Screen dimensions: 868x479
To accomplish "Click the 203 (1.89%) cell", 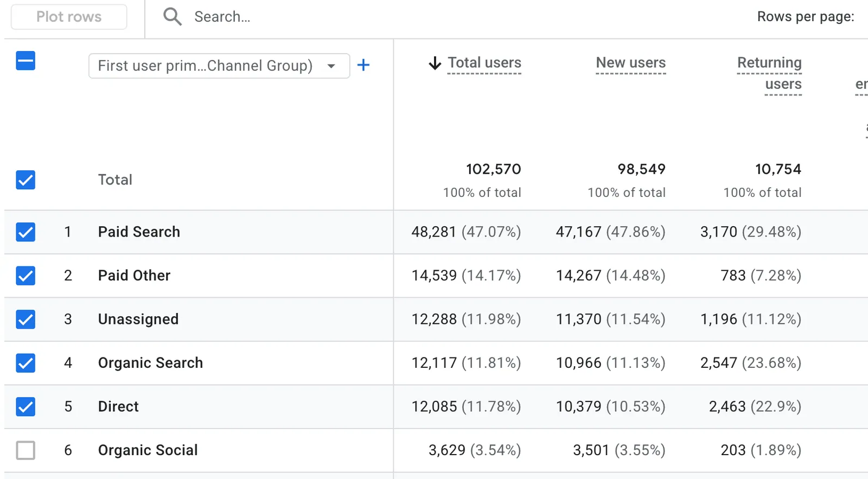I will 761,450.
